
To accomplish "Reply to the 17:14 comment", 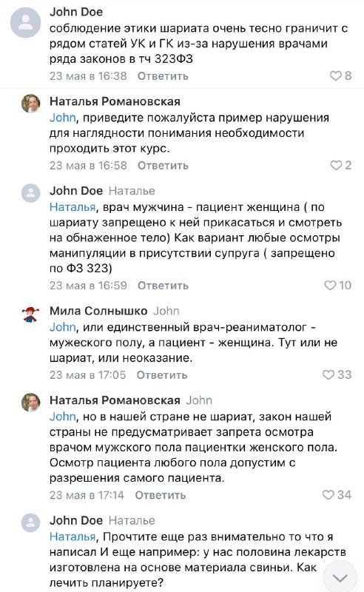I will click(x=161, y=495).
